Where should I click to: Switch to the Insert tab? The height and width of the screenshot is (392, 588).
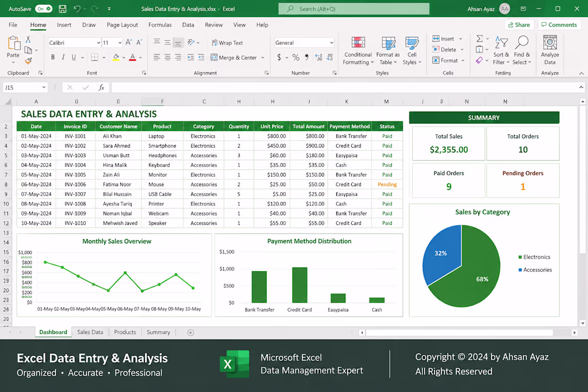click(64, 25)
